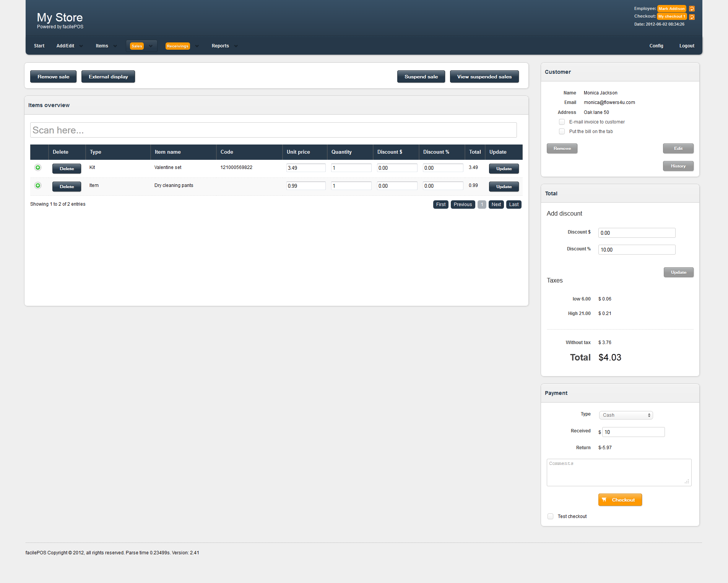Expand the Receivings menu arrow
728x583 pixels.
click(197, 46)
